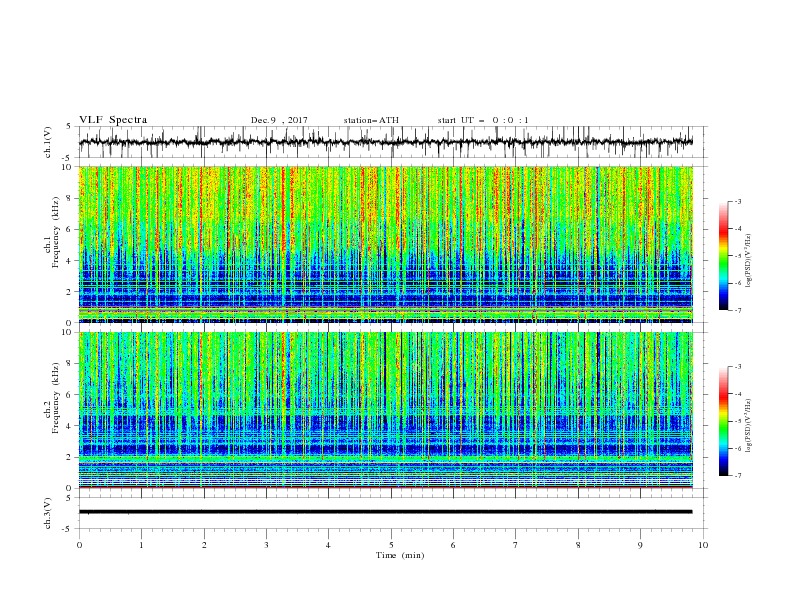The image size is (792, 612).
Task: Click time-axis tick label "10"
Action: tap(703, 545)
